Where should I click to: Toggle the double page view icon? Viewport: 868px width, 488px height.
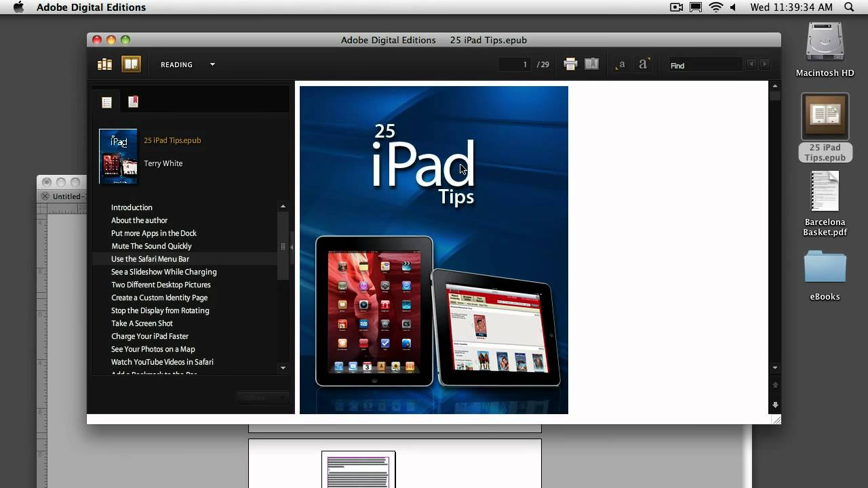pos(592,64)
